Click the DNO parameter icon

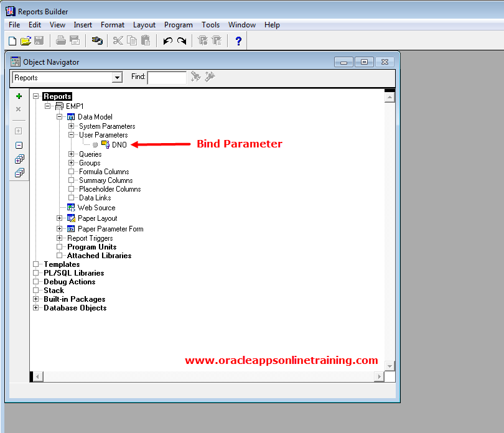[105, 144]
